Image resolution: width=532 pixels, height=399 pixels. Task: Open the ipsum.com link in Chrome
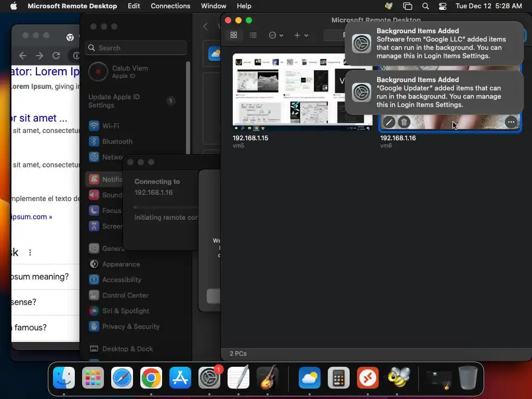click(x=32, y=217)
